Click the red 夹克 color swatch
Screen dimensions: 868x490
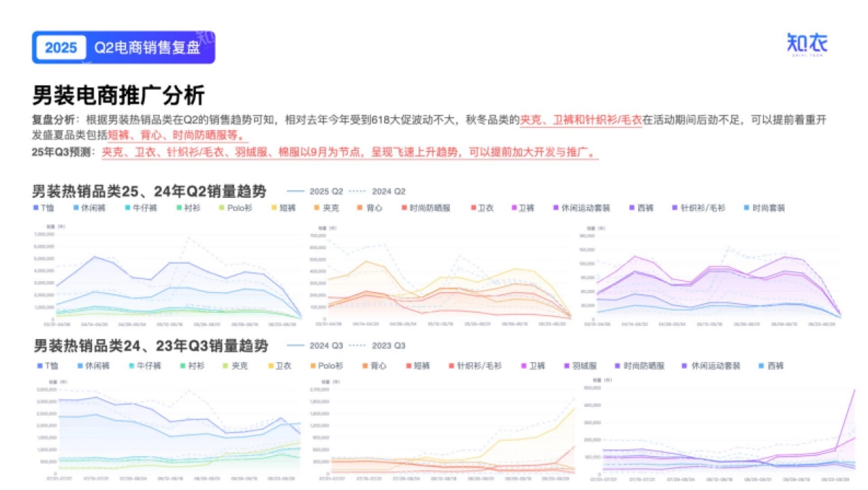pyautogui.click(x=318, y=209)
